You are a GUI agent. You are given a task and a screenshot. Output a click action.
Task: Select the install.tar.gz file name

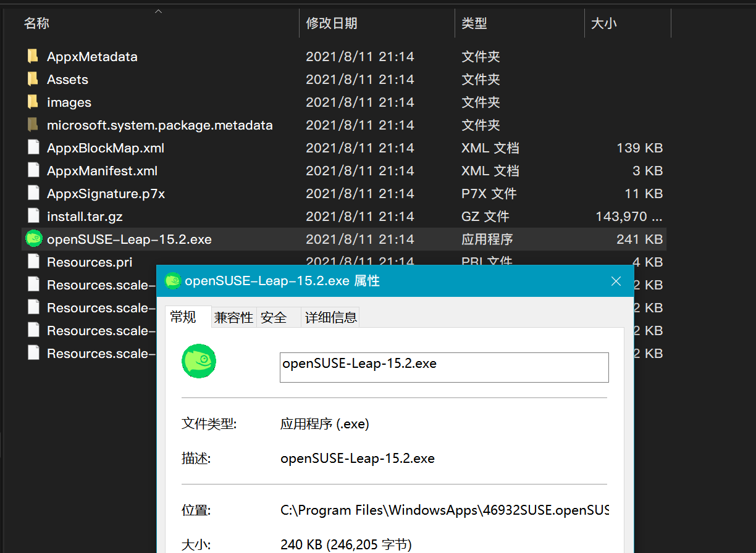(85, 217)
